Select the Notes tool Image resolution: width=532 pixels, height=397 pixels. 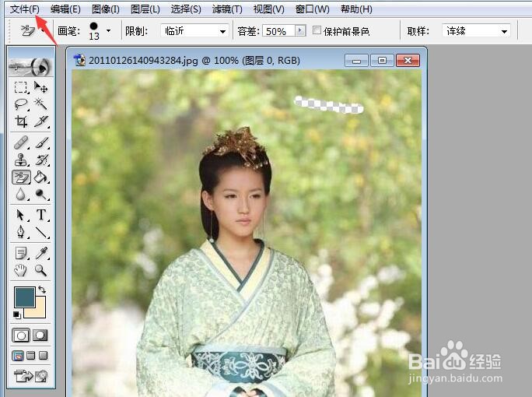click(x=21, y=253)
